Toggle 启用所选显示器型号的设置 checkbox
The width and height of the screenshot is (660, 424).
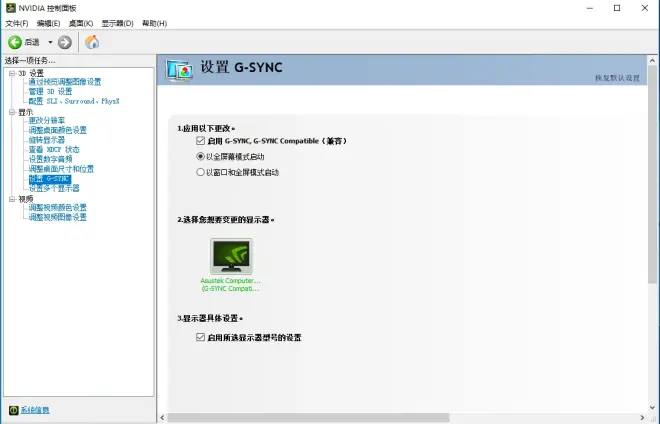click(201, 338)
